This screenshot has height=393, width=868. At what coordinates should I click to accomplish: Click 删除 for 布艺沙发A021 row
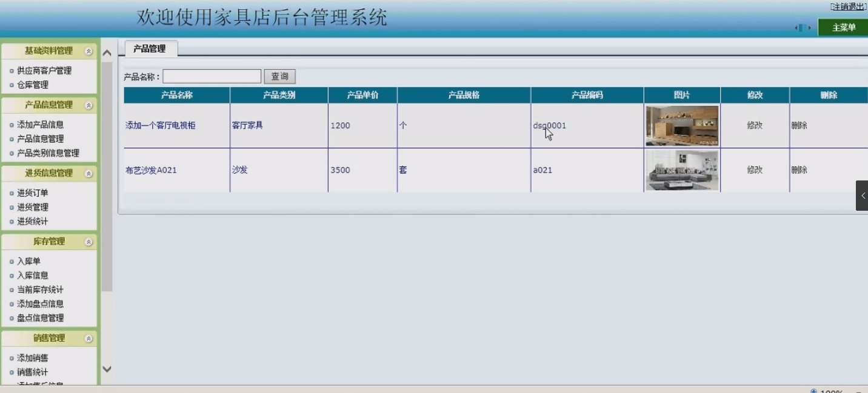point(799,170)
